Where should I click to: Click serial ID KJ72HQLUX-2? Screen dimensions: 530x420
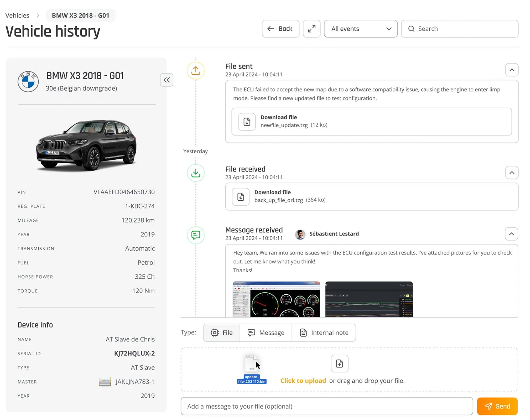tap(134, 353)
